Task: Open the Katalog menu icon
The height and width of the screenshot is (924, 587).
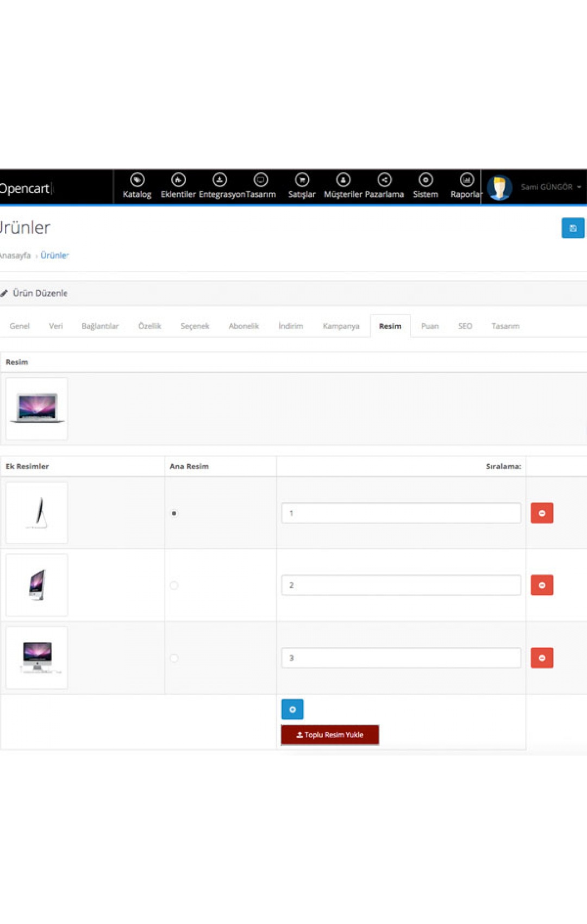Action: [x=137, y=180]
